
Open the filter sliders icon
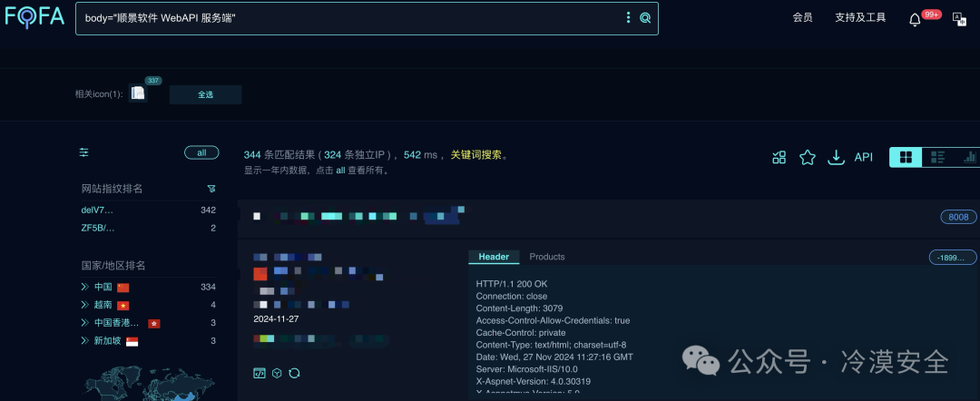(x=84, y=152)
